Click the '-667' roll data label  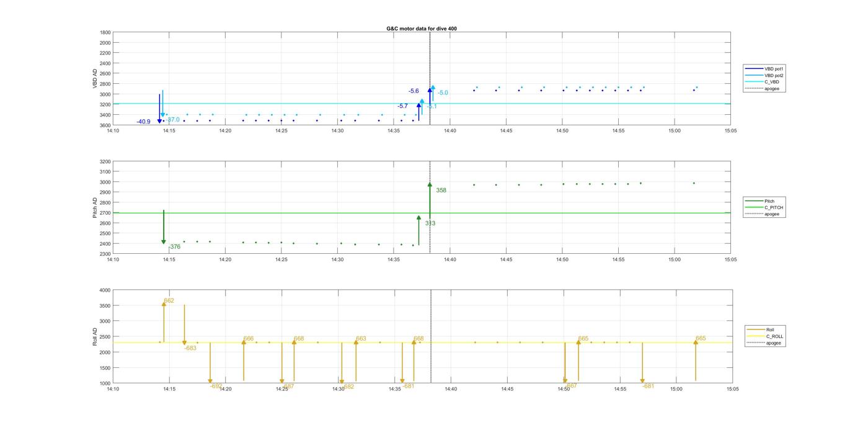point(571,386)
